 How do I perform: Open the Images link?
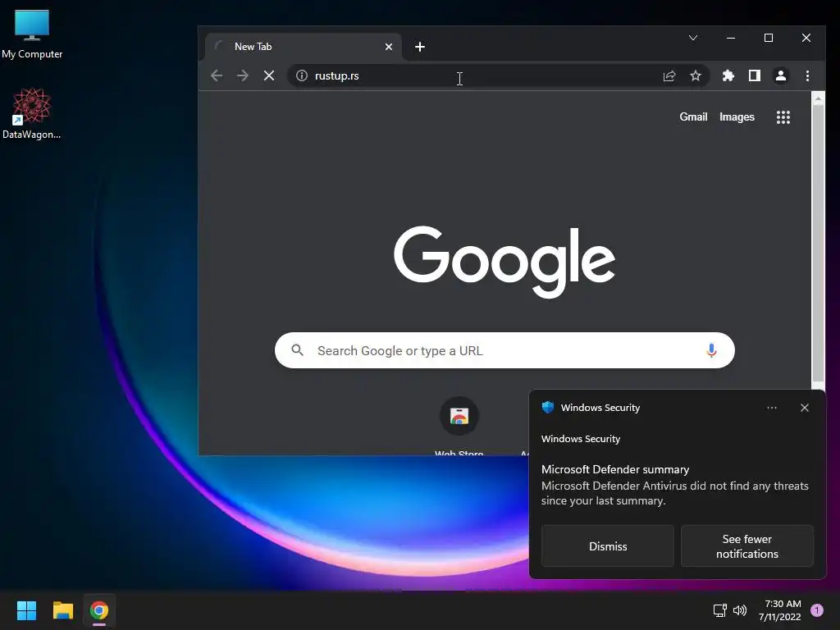pyautogui.click(x=737, y=116)
